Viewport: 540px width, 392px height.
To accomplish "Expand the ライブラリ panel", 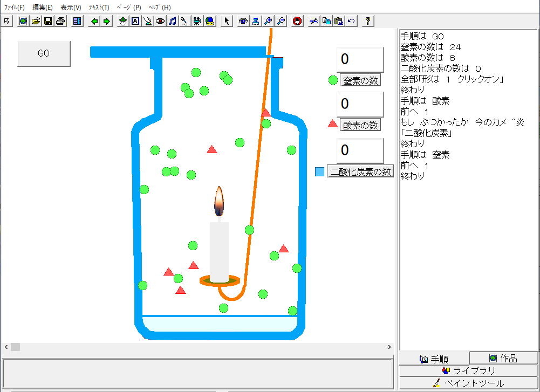I will pos(468,370).
